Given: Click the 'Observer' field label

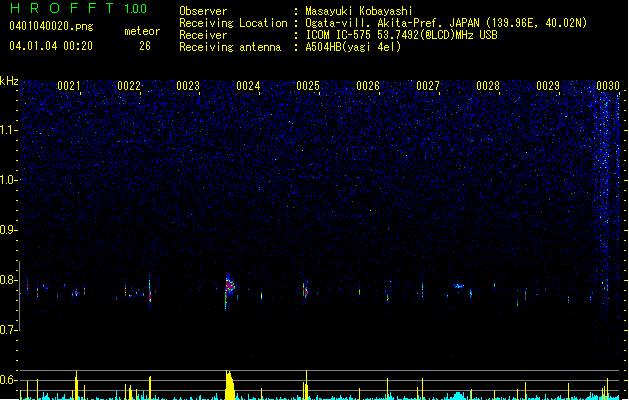Looking at the screenshot, I should [x=203, y=11].
